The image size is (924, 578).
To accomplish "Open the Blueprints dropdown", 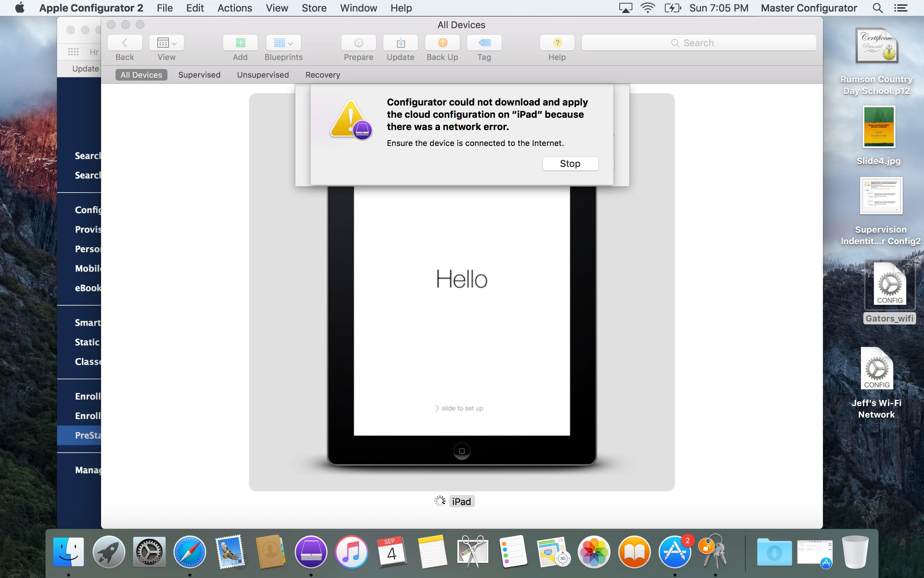I will tap(283, 42).
